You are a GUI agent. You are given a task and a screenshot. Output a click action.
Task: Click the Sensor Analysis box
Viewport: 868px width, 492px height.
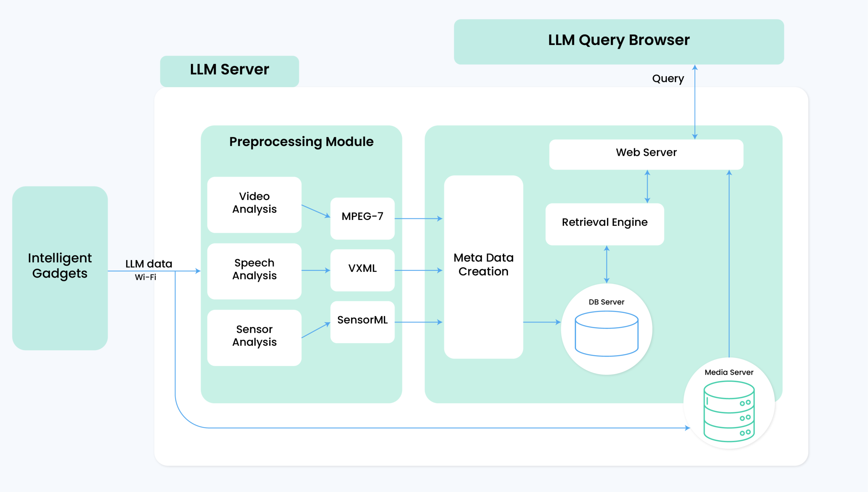pos(254,337)
